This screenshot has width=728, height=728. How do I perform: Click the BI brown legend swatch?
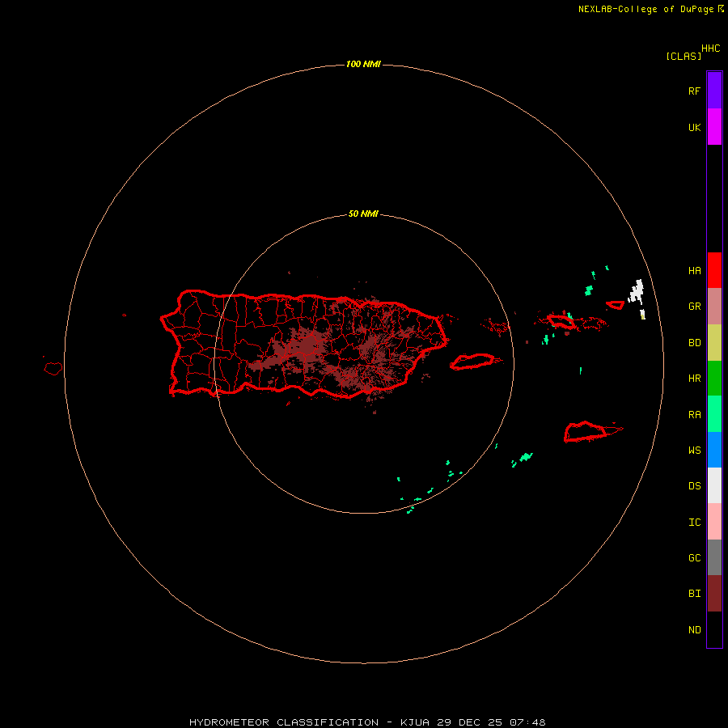click(714, 594)
